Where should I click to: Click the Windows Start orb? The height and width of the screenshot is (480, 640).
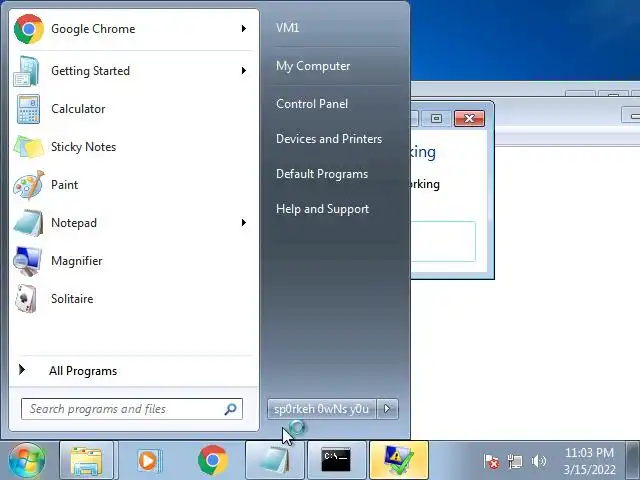click(x=27, y=460)
